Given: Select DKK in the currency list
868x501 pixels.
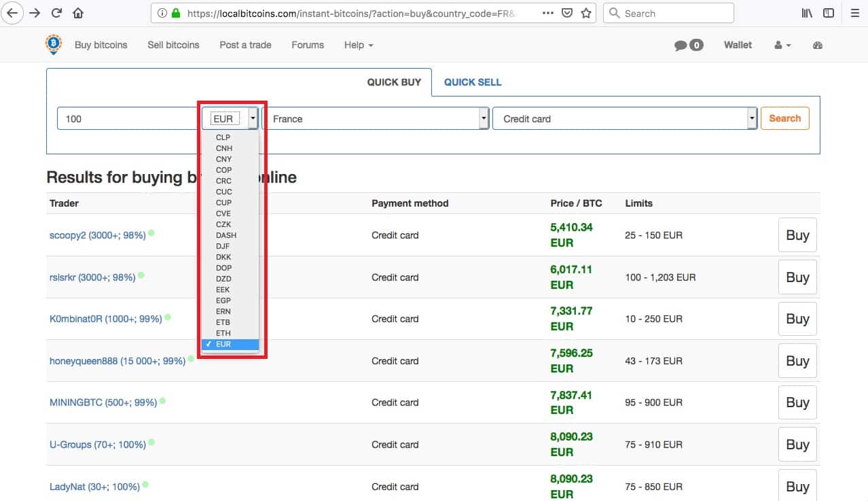Looking at the screenshot, I should point(230,257).
